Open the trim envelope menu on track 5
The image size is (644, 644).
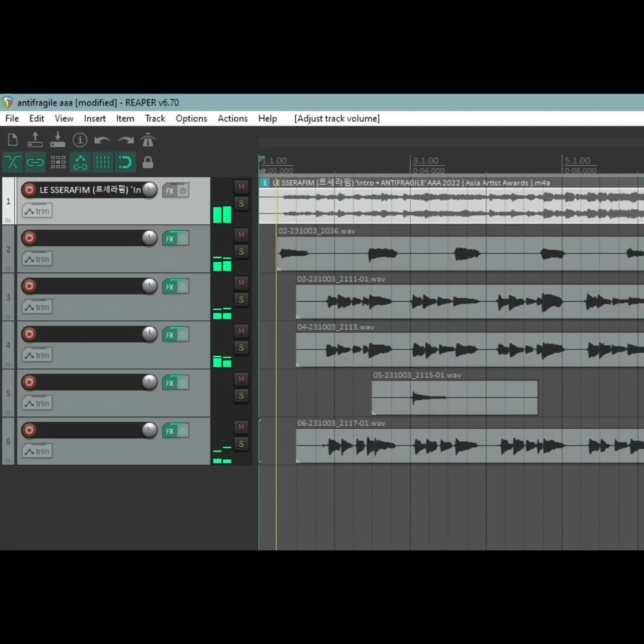[x=37, y=403]
